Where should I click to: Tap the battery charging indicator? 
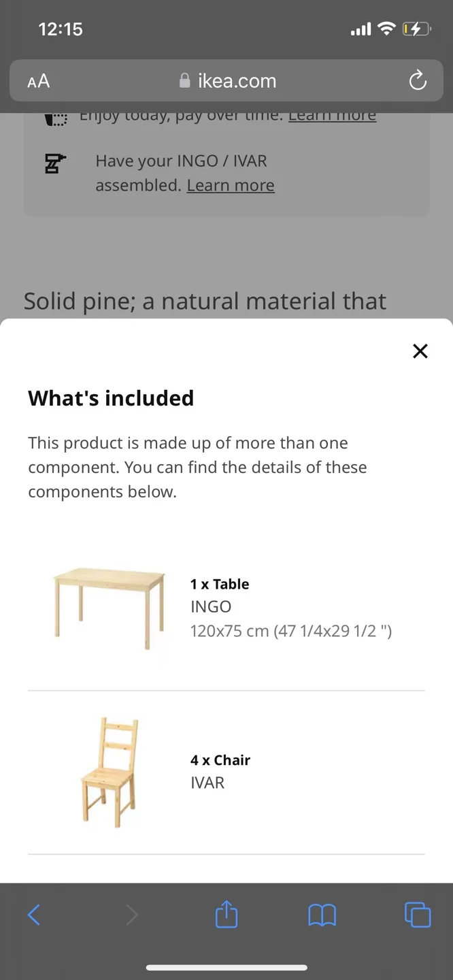[x=418, y=29]
